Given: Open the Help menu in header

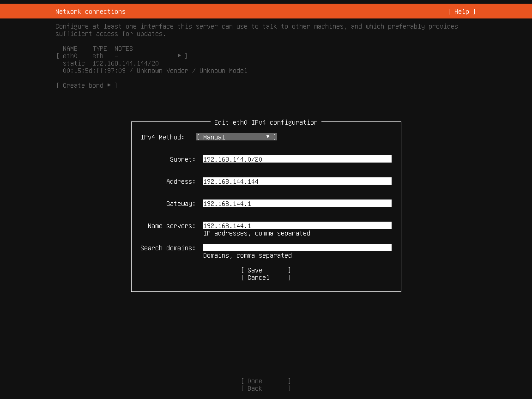Looking at the screenshot, I should click(461, 12).
